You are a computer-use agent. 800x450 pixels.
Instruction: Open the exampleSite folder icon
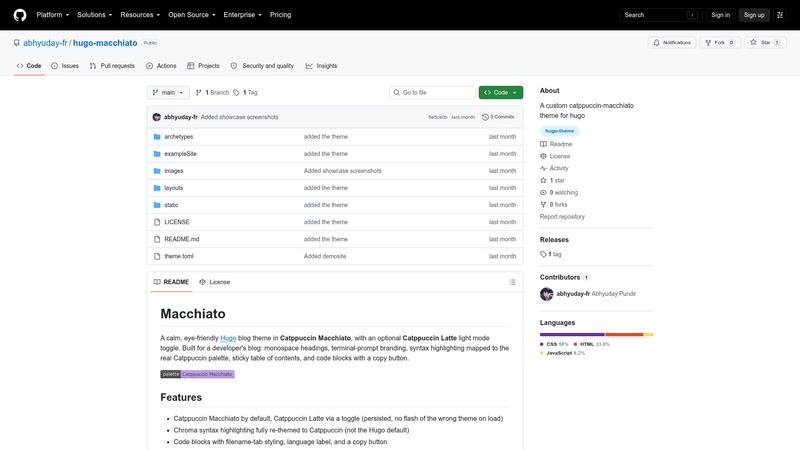click(157, 154)
